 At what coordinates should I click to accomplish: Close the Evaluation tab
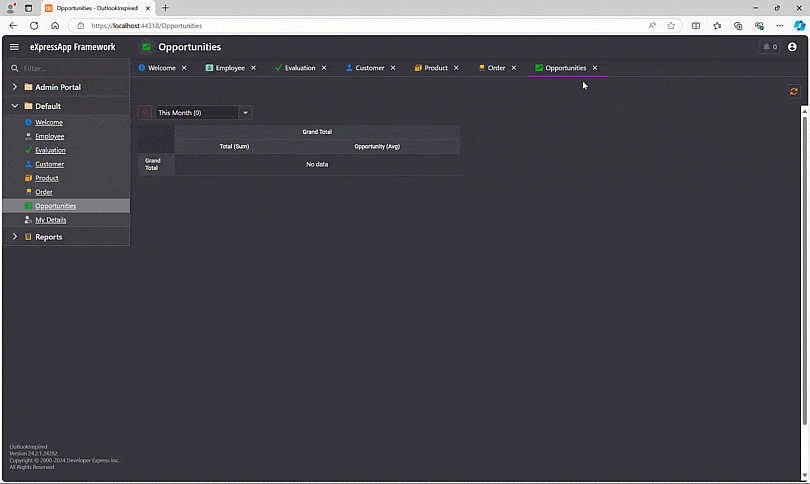click(324, 68)
